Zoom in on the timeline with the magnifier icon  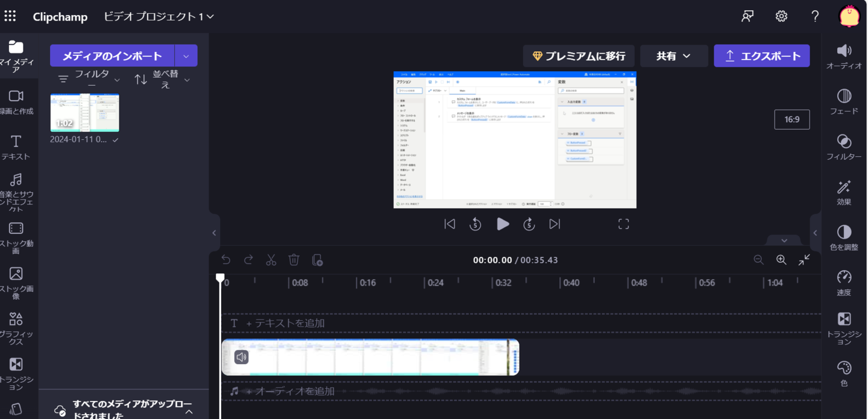(x=781, y=260)
